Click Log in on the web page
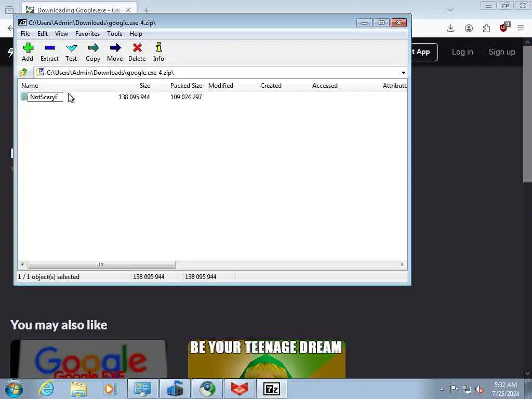The width and height of the screenshot is (532, 399). (x=462, y=52)
